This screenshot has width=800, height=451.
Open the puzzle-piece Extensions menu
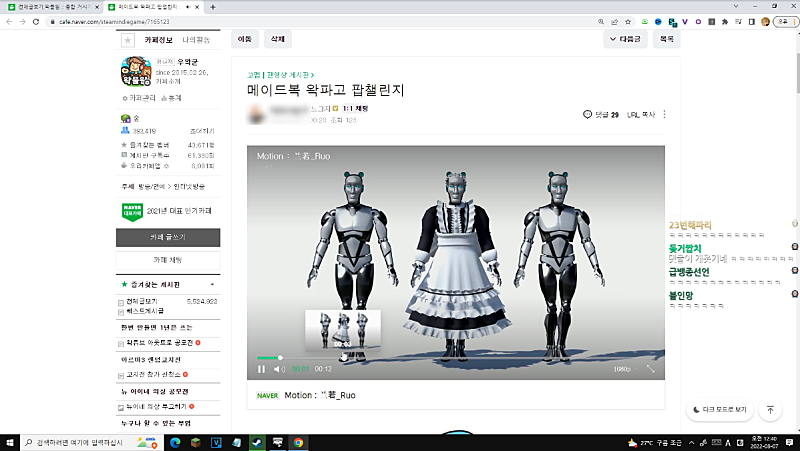(x=724, y=21)
